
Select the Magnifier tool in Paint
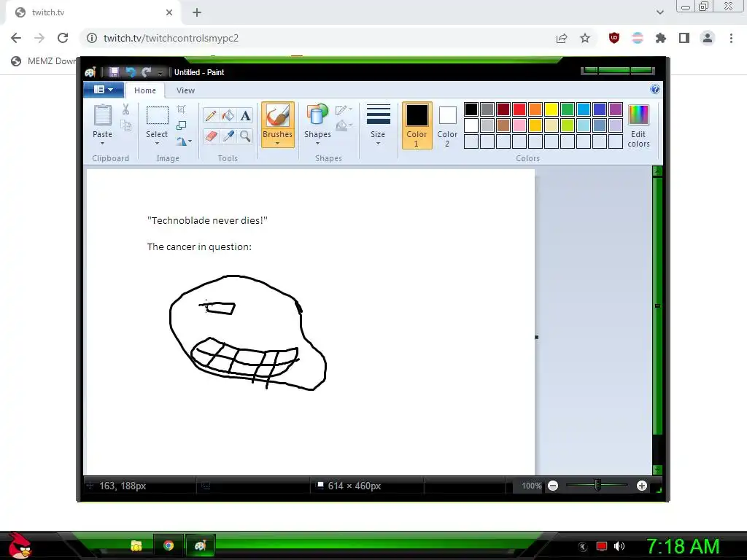[245, 136]
